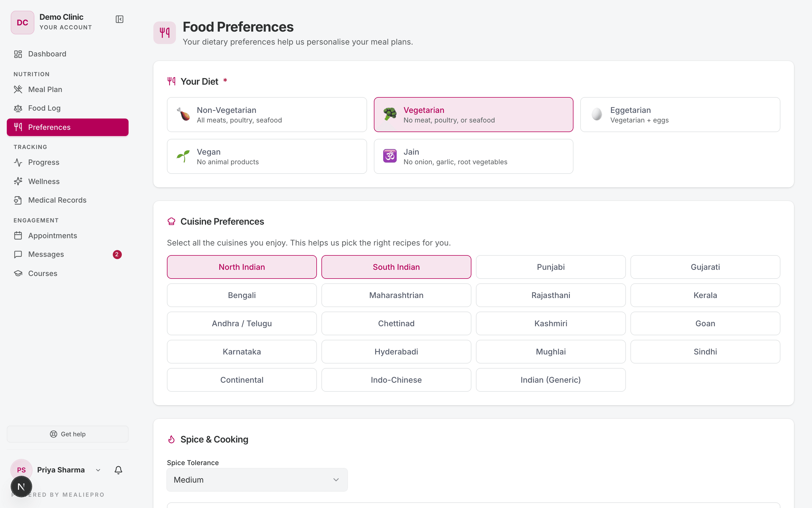This screenshot has width=812, height=508.
Task: Open the Courses section
Action: click(x=67, y=273)
